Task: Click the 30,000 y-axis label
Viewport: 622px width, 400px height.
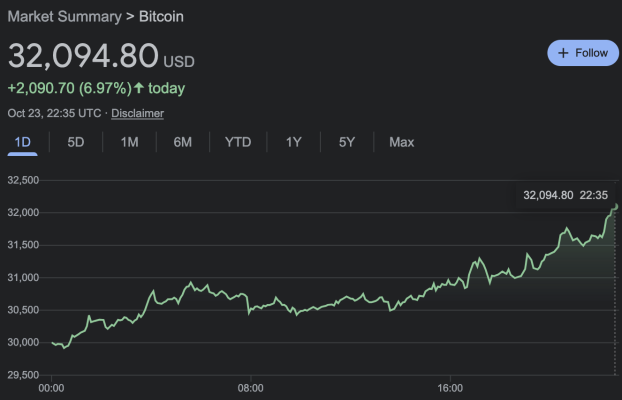Action: point(23,342)
